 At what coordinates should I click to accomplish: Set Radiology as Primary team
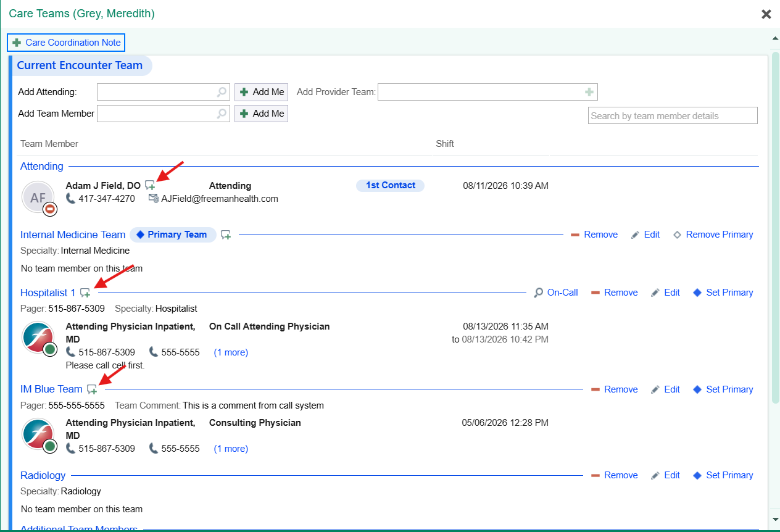[x=723, y=475]
